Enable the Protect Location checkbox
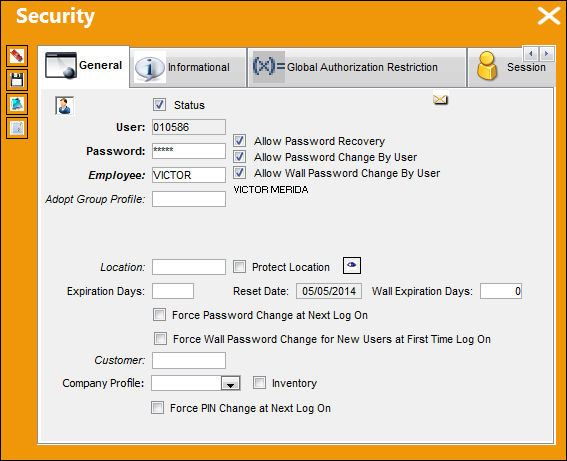This screenshot has width=567, height=461. [239, 266]
